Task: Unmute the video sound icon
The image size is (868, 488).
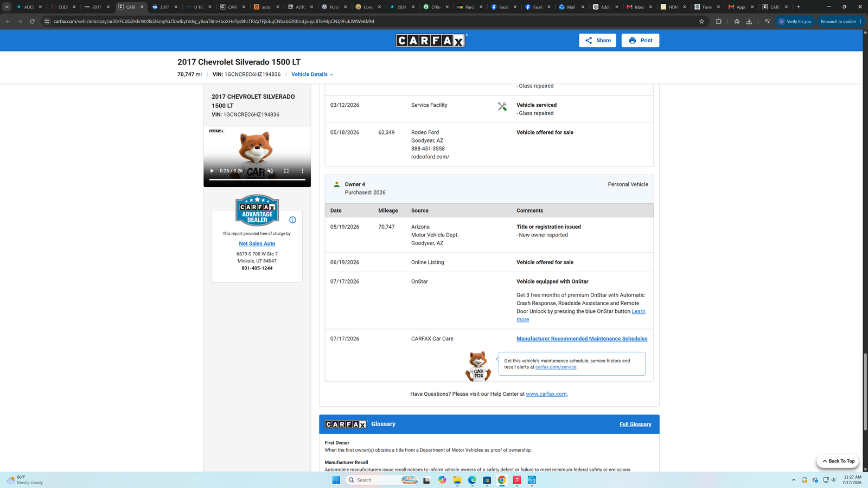Action: coord(270,171)
